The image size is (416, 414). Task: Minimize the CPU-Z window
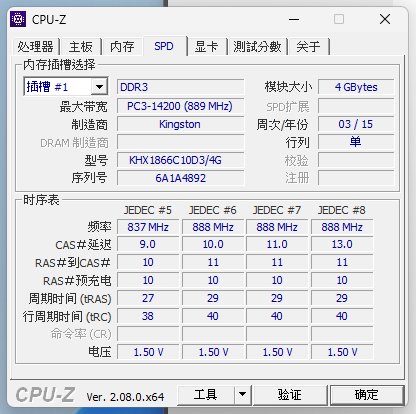click(x=294, y=19)
